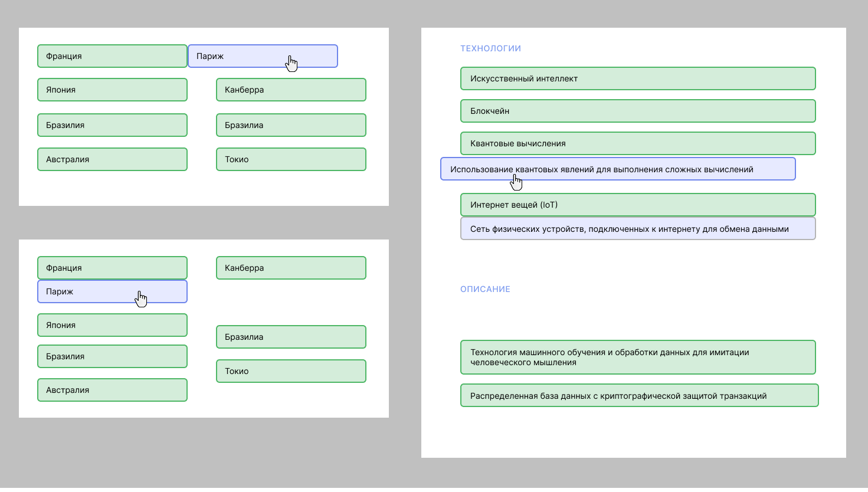Click the Искусственный интеллект card
Image resolution: width=868 pixels, height=492 pixels.
coord(637,78)
